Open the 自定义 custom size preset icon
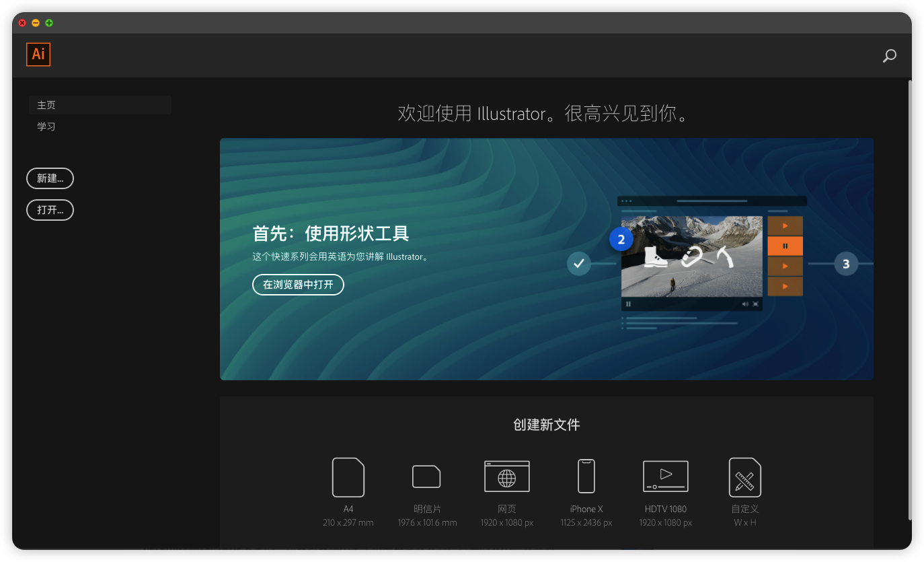924x562 pixels. 745,477
